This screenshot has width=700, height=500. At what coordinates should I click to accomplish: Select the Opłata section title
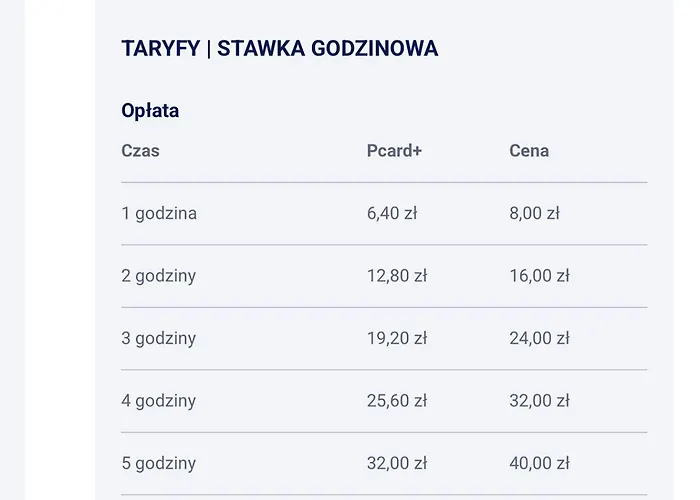point(150,110)
